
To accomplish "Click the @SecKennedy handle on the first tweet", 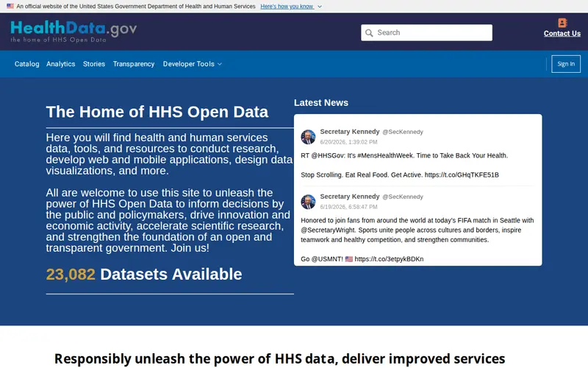I will pos(403,132).
